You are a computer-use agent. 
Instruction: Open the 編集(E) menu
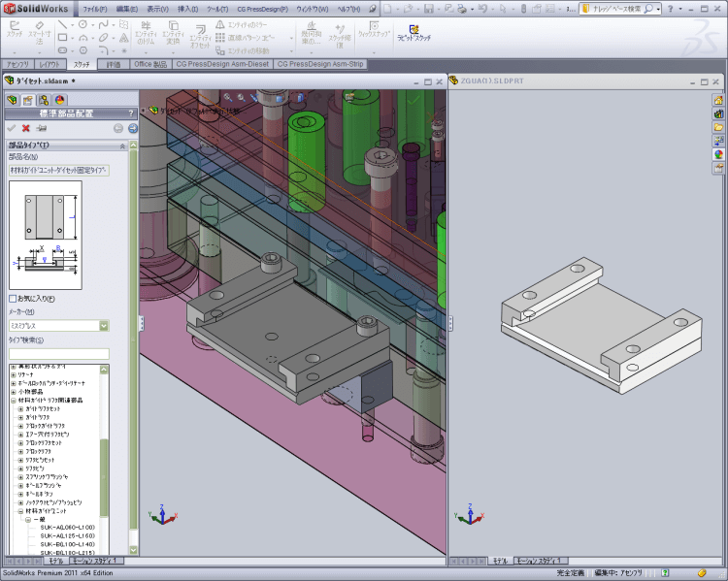click(127, 9)
